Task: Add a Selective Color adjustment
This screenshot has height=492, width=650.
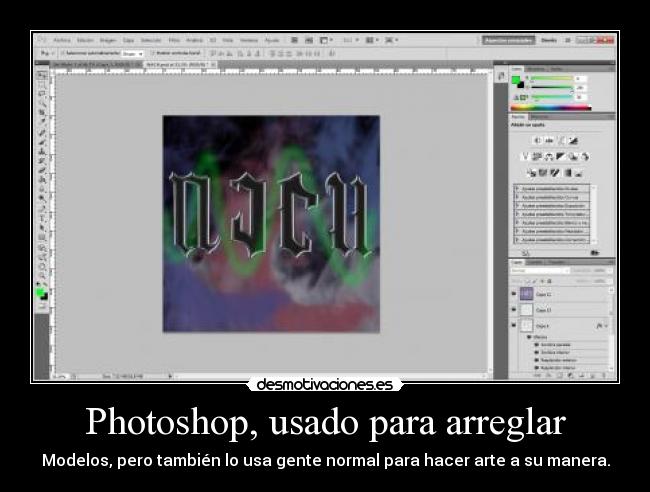Action: click(x=579, y=172)
